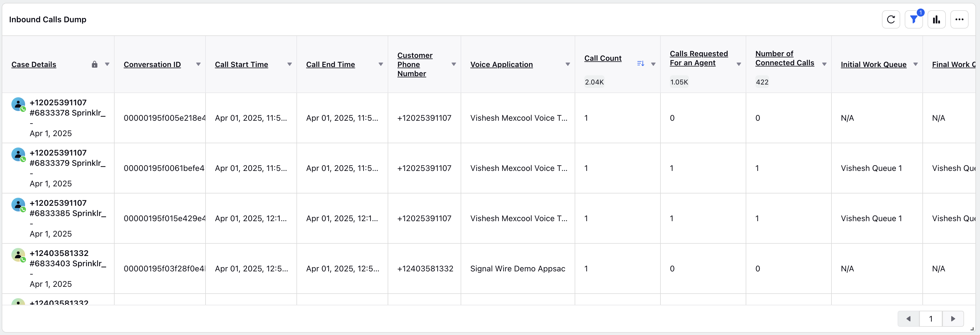Select conversation ID 00000195f03f28f0e4
Screen dimensions: 980x335
tap(164, 269)
